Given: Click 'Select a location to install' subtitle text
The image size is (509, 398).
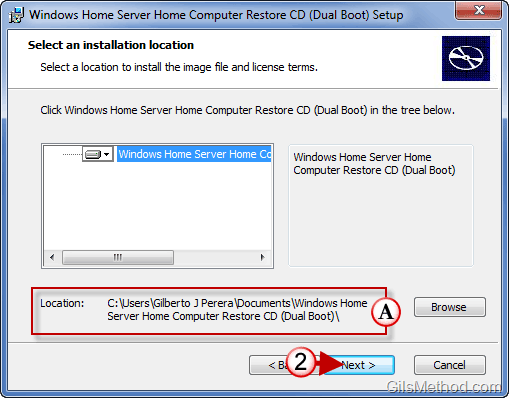Looking at the screenshot, I should click(179, 67).
